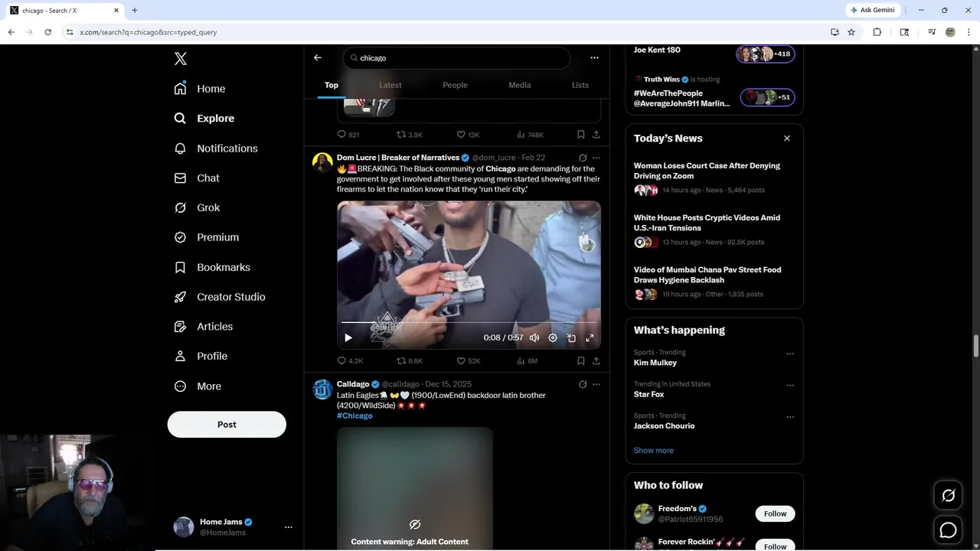Click Grok icon on Dom Lucre post
Image resolution: width=980 pixels, height=551 pixels.
(x=583, y=158)
